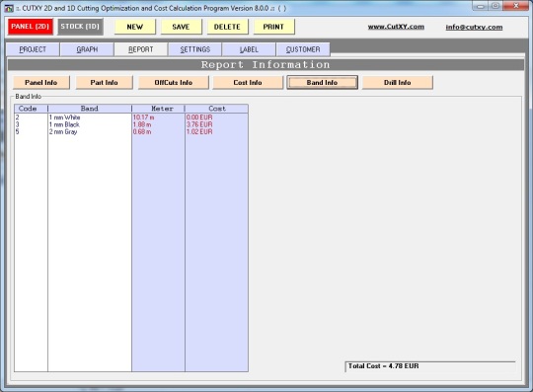Click the PRINT button

(x=273, y=27)
